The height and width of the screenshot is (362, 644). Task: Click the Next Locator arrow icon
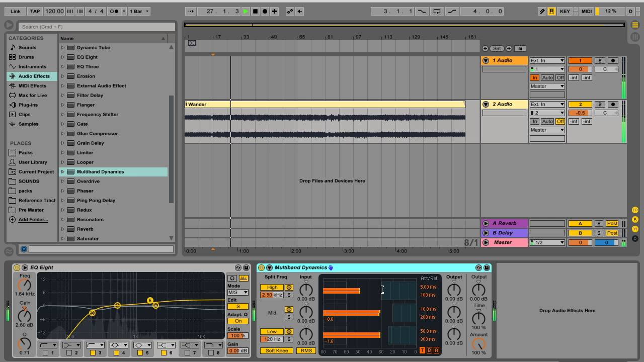[509, 48]
